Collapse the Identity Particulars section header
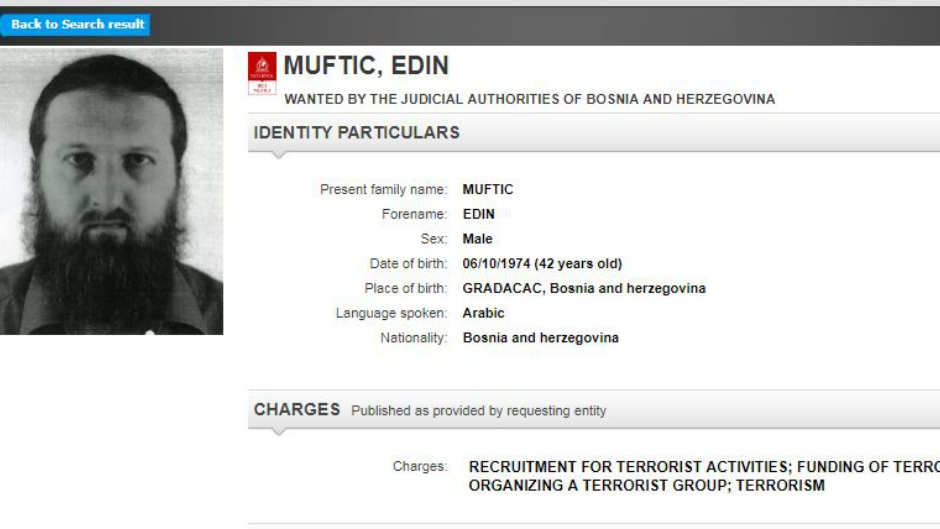940x529 pixels. [357, 132]
